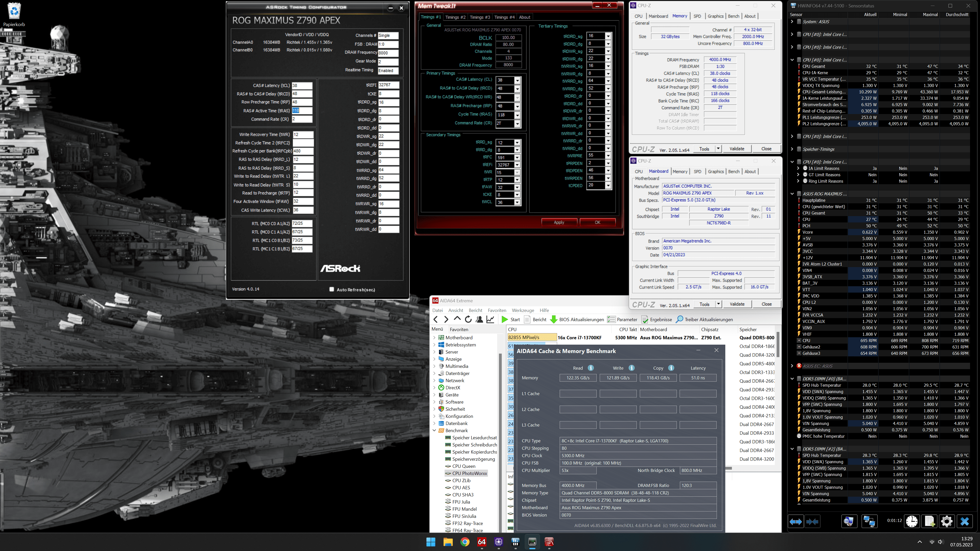Screen dimensions: 980x551
Task: Switch to Timings #2 tab in Mem TweakIt
Action: (455, 17)
